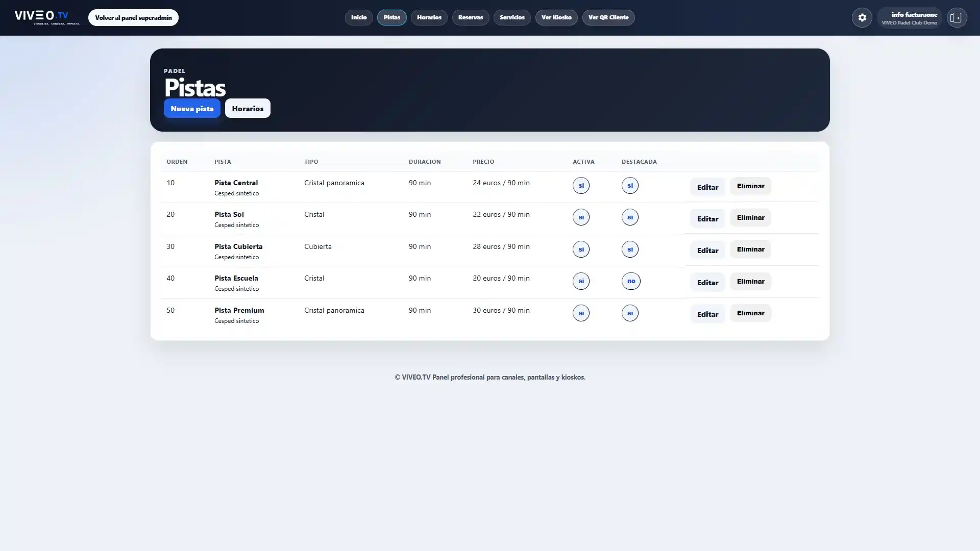The image size is (980, 551).
Task: Open the info facturaone account badge
Action: pos(910,18)
